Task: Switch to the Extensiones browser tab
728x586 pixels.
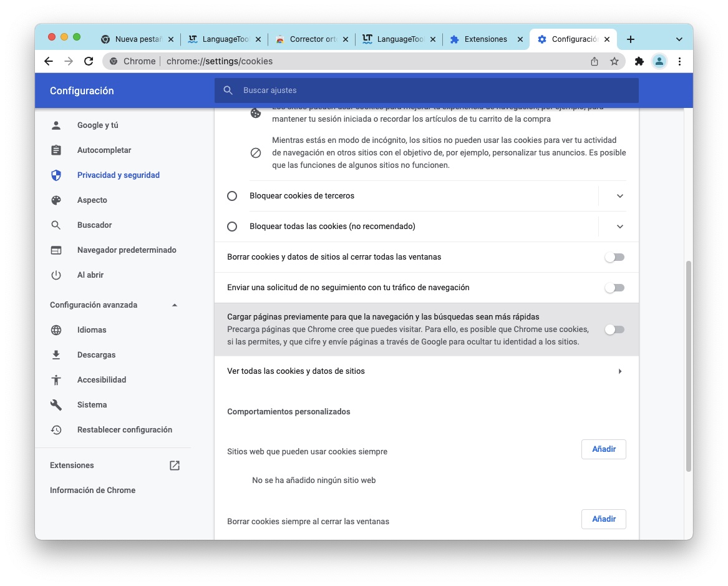Action: click(x=485, y=39)
